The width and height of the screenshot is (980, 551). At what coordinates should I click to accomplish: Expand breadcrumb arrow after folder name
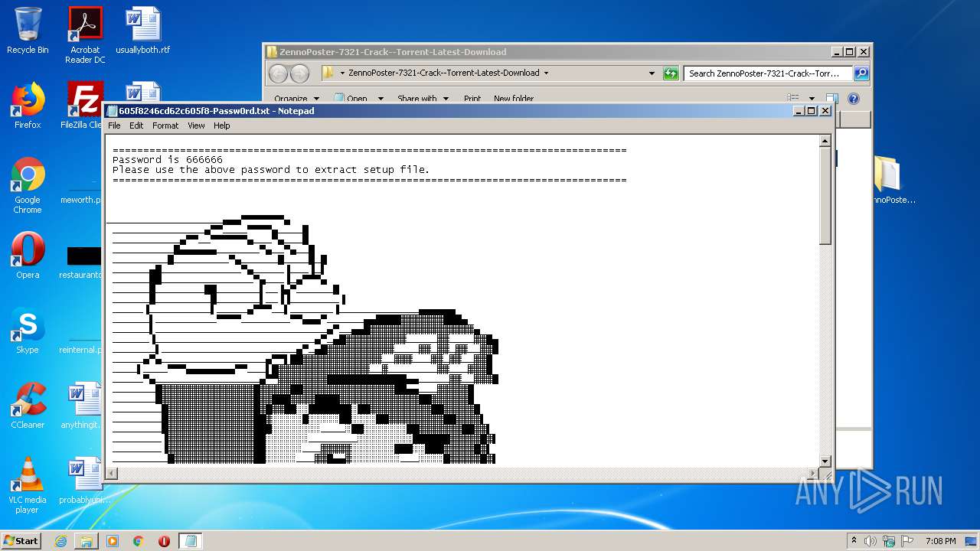(546, 73)
